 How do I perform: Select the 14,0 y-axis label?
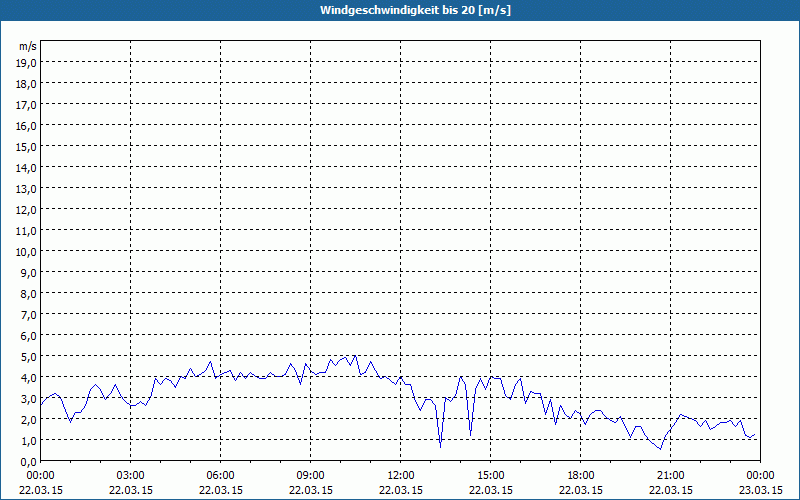tap(26, 168)
